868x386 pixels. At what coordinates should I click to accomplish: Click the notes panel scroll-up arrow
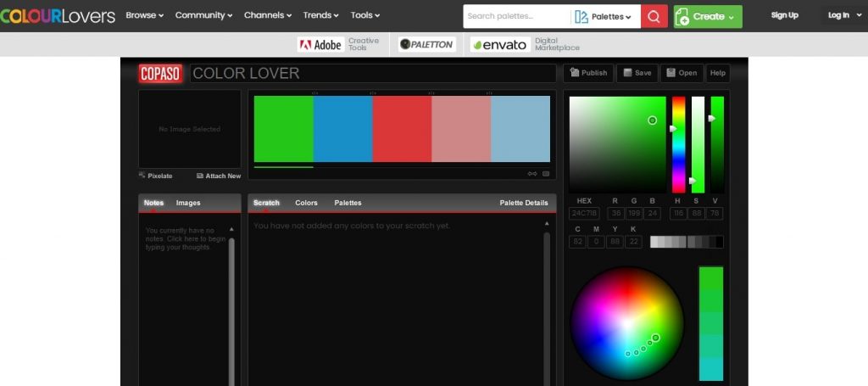point(231,229)
